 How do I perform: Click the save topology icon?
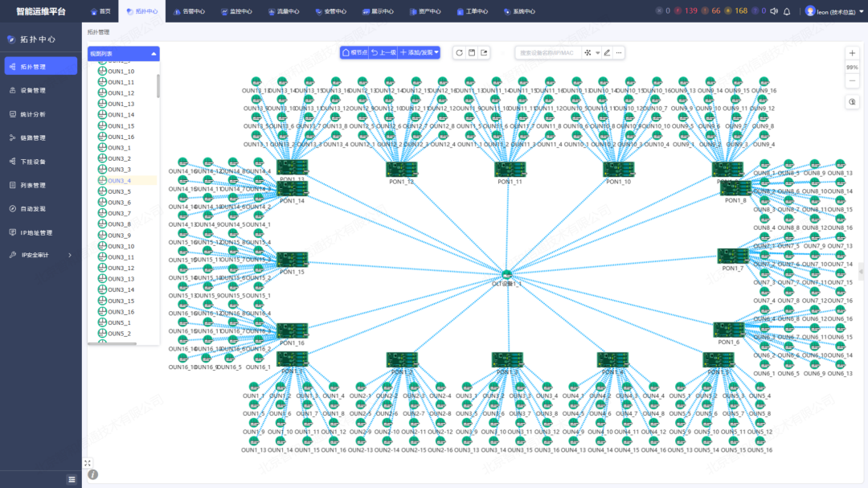pos(472,52)
